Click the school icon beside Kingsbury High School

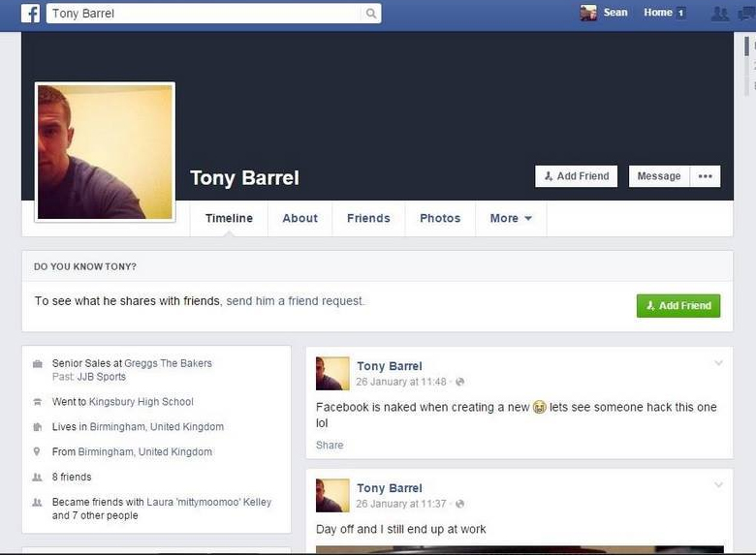[x=37, y=402]
